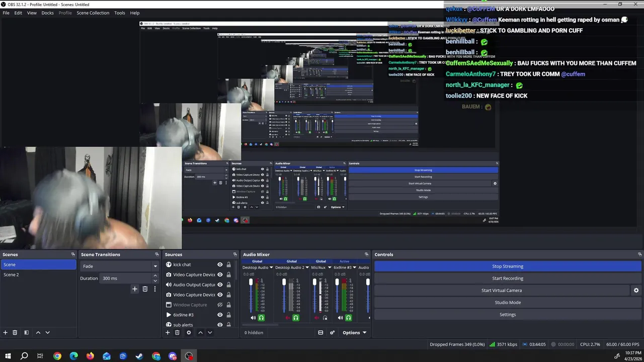Click Mic/Aux volume fader
This screenshot has height=362, width=644.
315,282
